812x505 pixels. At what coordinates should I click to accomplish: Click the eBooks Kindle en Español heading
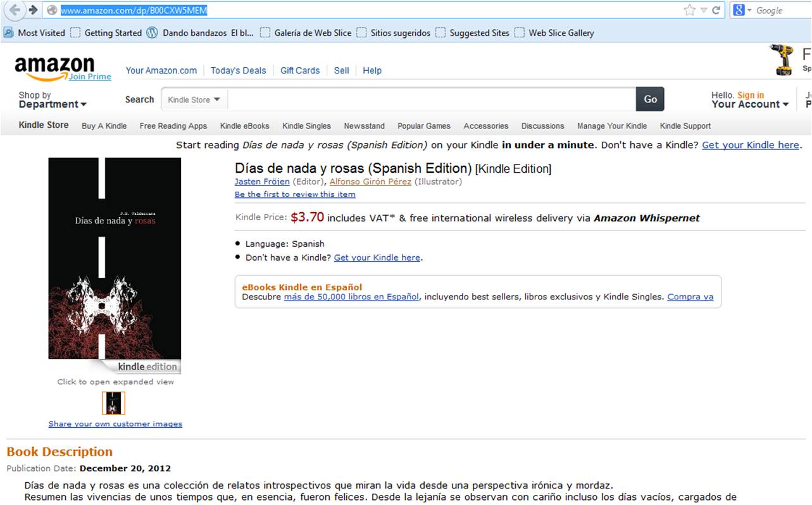pyautogui.click(x=302, y=287)
